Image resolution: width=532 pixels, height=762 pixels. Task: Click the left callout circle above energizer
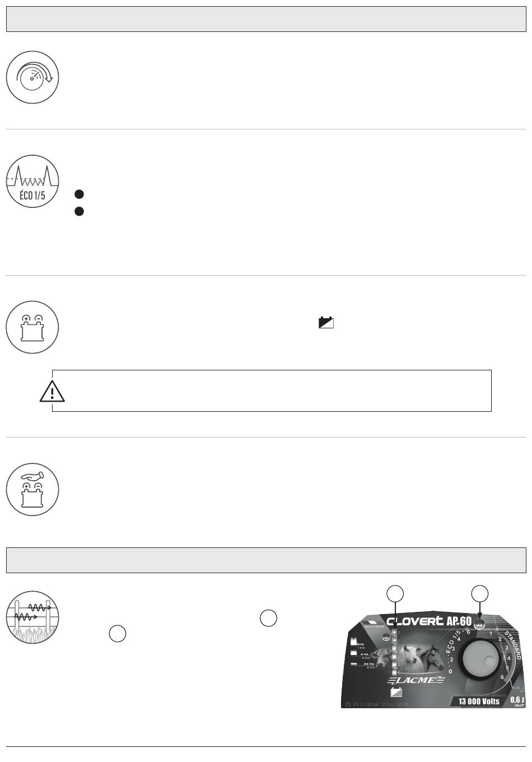395,594
